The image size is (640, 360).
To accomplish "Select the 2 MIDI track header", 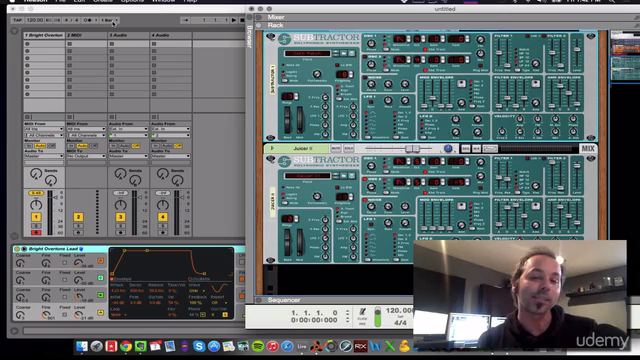I will 86,36.
